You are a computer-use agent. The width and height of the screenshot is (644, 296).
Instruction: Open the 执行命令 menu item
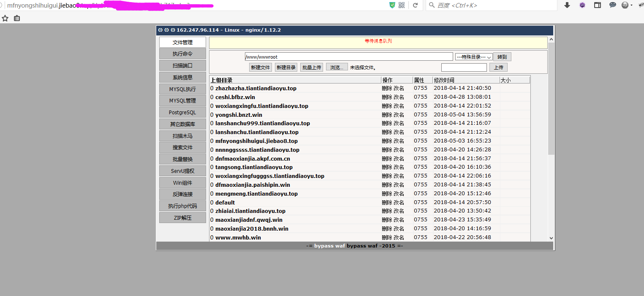182,54
